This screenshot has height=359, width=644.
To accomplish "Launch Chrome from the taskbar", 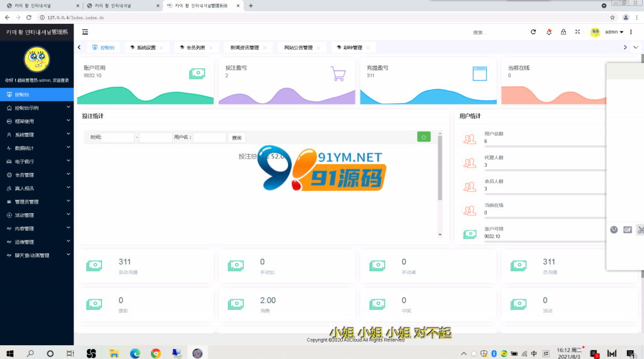I will coord(156,353).
